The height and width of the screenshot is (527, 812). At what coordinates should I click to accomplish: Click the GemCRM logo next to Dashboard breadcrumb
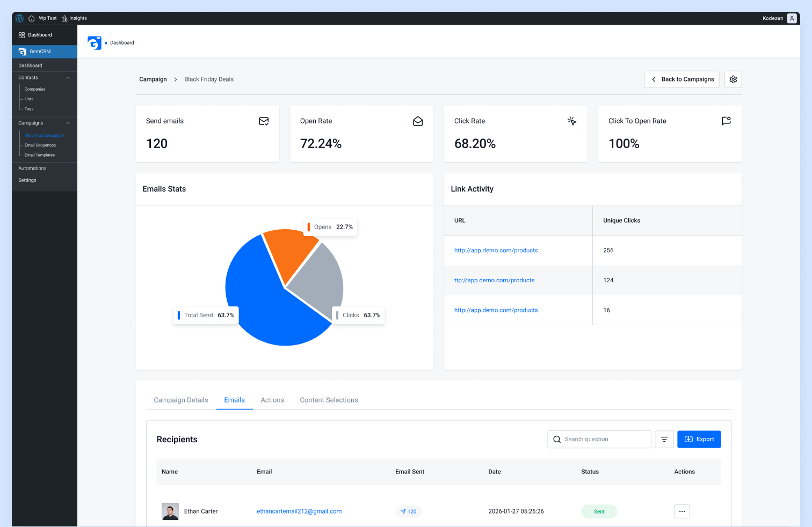pyautogui.click(x=95, y=42)
